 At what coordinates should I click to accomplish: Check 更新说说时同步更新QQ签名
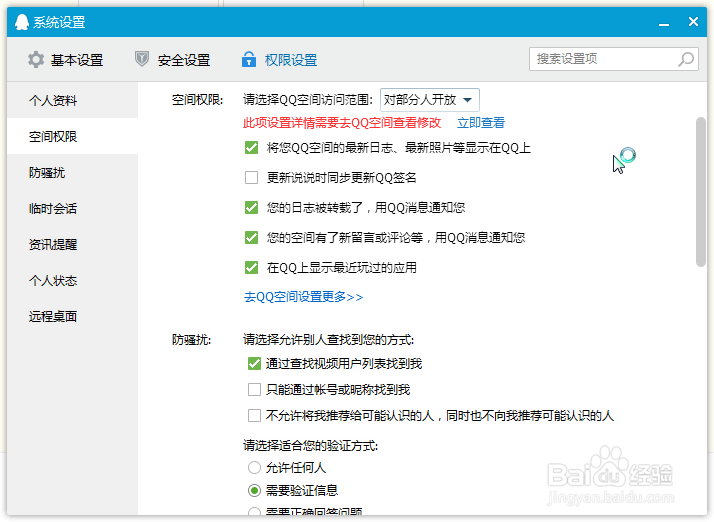coord(251,177)
